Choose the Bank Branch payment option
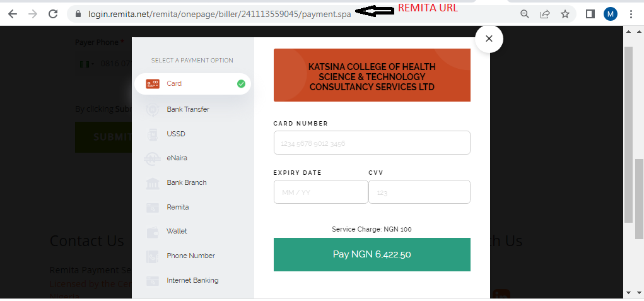This screenshot has width=644, height=301. (x=186, y=182)
